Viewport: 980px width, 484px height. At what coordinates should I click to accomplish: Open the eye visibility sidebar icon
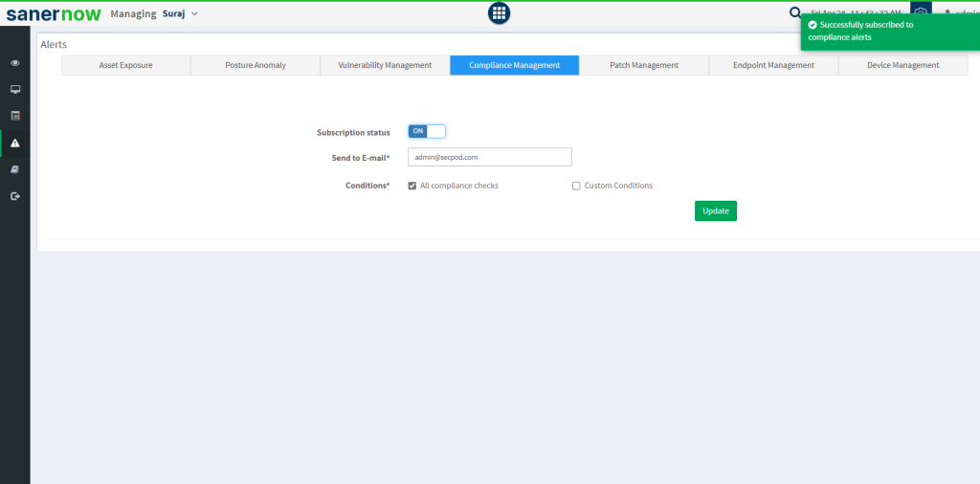coord(15,63)
